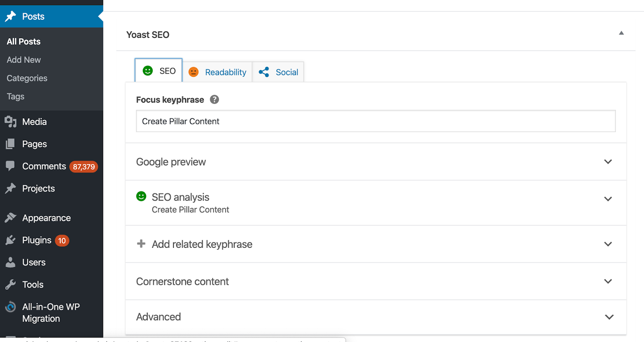Select the SEO tab
The height and width of the screenshot is (342, 644).
[159, 70]
